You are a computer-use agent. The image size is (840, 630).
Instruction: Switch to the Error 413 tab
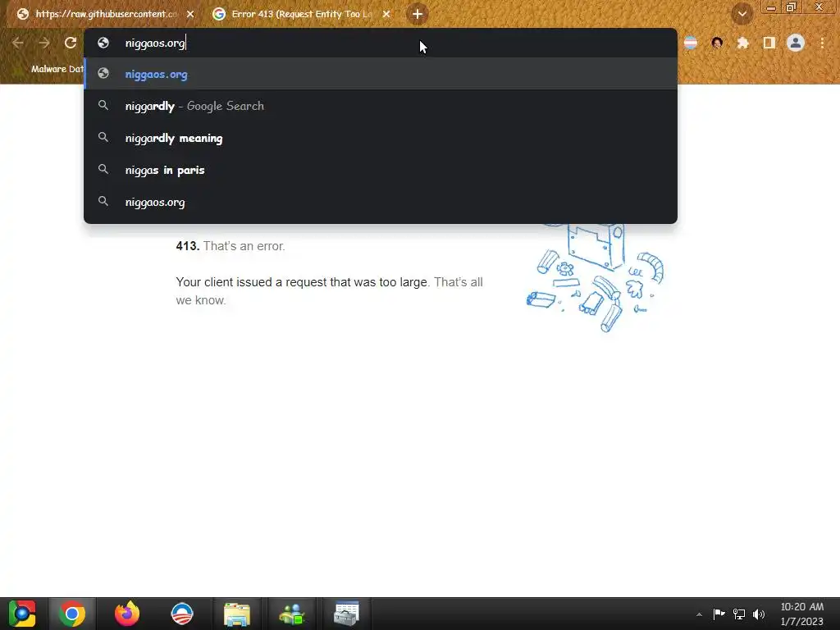300,14
